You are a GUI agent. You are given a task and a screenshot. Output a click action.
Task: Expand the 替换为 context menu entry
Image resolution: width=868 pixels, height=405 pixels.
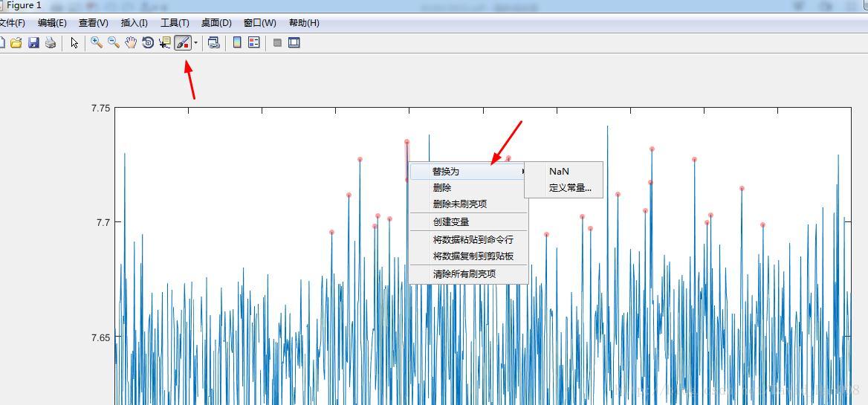tap(468, 172)
